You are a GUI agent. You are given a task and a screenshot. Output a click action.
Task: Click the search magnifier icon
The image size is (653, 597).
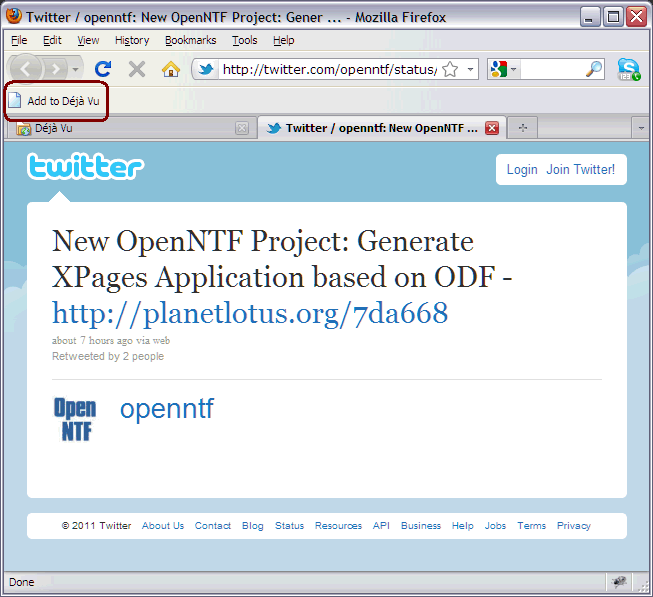click(594, 69)
